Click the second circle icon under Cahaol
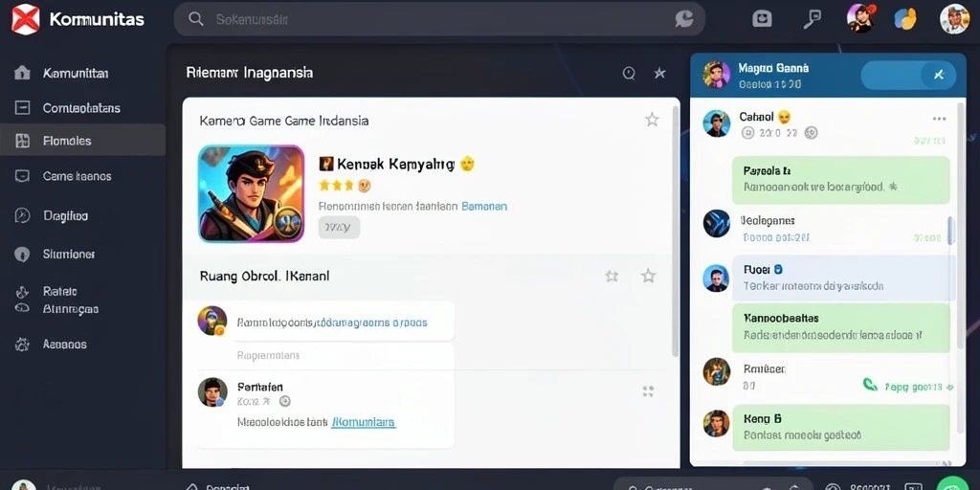 click(x=811, y=132)
